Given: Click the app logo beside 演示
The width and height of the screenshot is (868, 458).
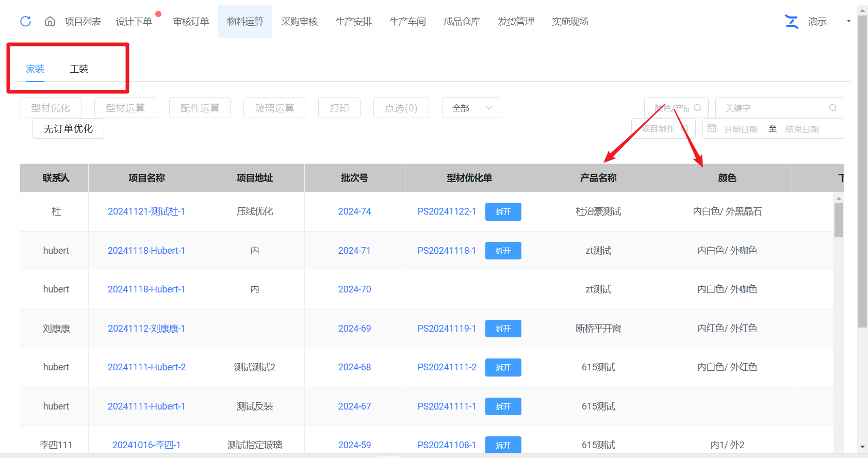Looking at the screenshot, I should (x=791, y=21).
